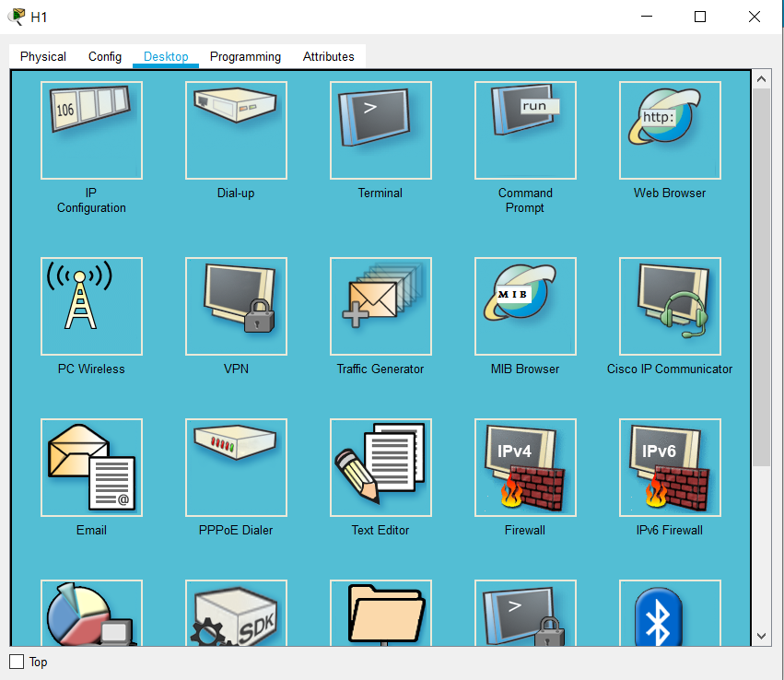Open the Text Editor
784x680 pixels.
click(x=380, y=467)
